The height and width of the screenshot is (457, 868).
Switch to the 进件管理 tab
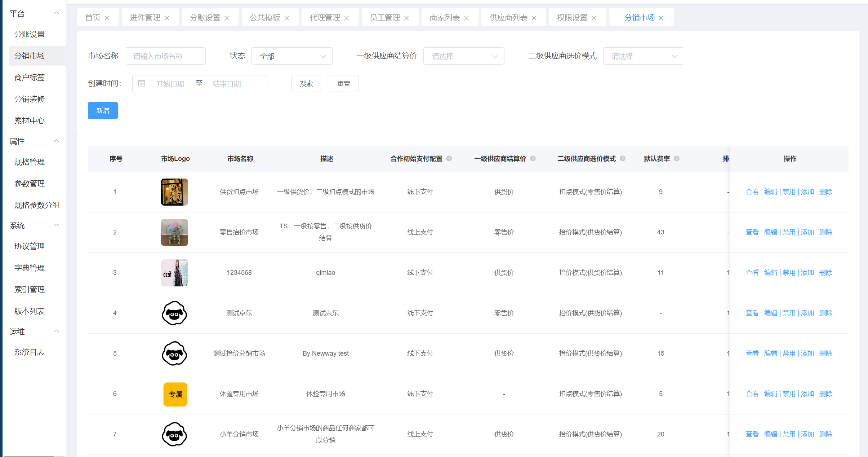point(145,18)
